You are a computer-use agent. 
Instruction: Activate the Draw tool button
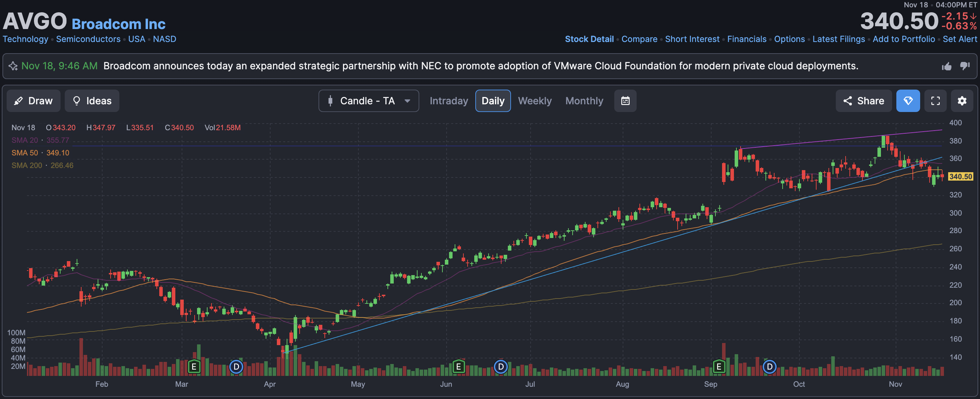34,101
